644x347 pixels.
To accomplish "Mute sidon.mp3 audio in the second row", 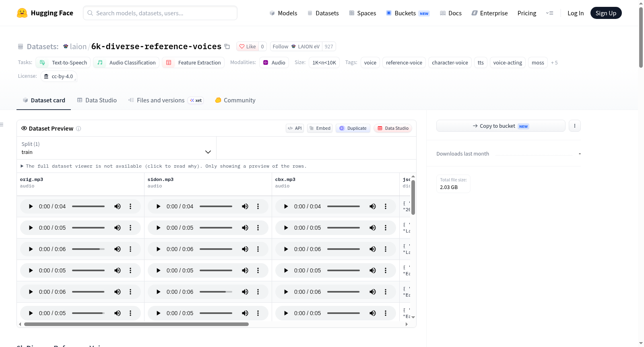I will point(245,228).
